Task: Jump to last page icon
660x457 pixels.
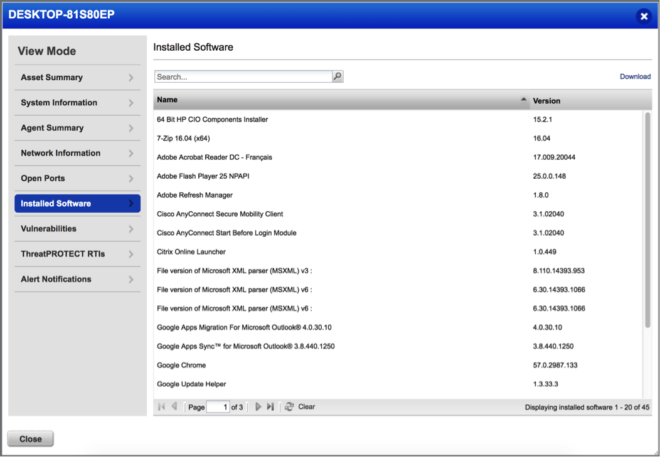Action: tap(270, 407)
